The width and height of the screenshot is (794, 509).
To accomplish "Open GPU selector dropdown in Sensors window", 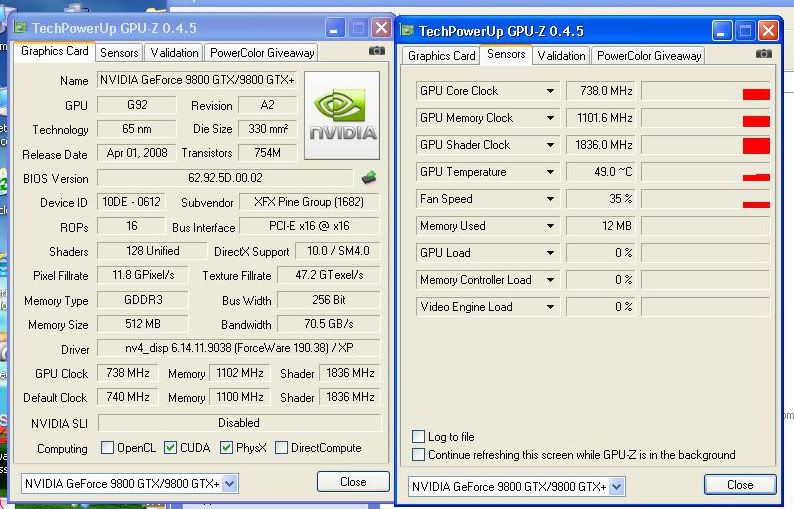I will pyautogui.click(x=616, y=487).
